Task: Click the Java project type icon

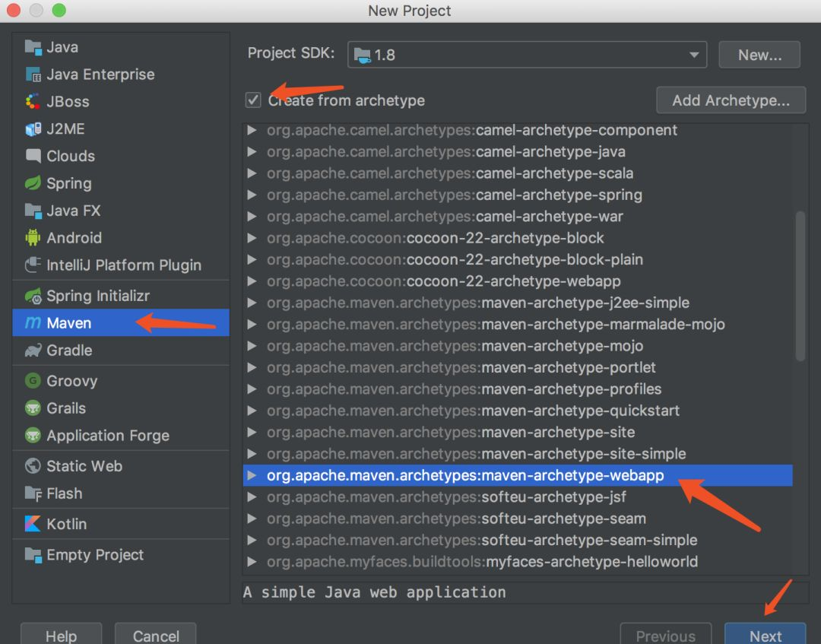Action: click(33, 47)
